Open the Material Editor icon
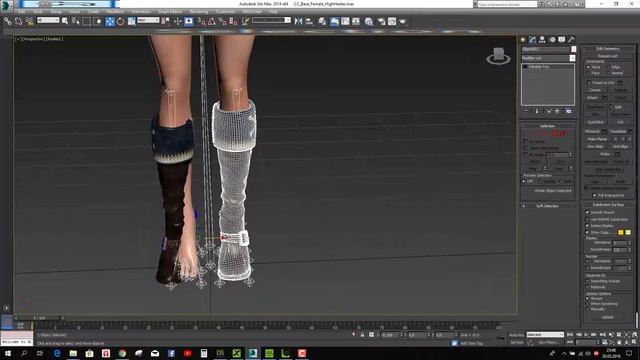This screenshot has width=640, height=360. 369,21
